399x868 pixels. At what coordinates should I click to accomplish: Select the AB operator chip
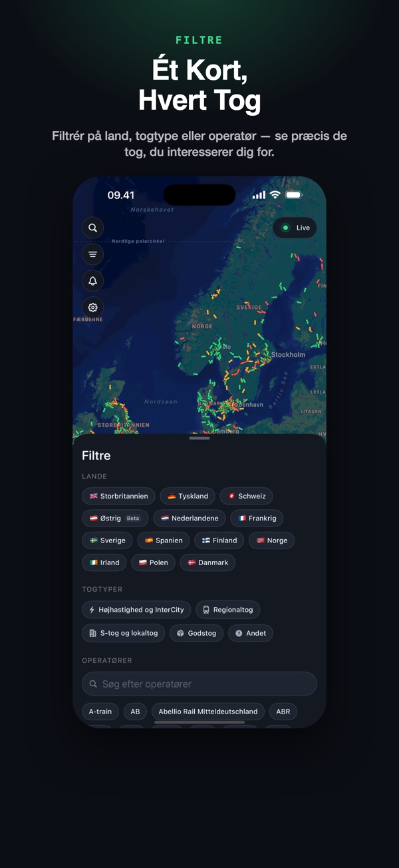135,712
